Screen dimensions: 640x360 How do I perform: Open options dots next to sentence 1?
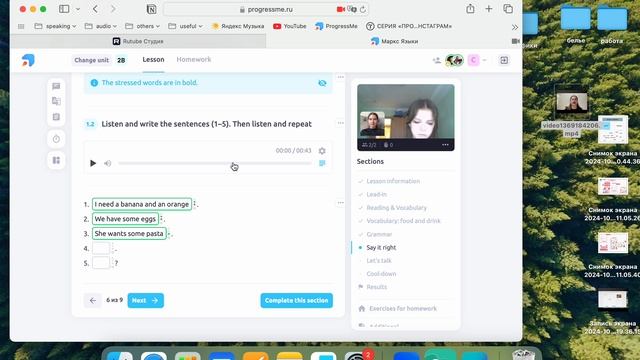(x=195, y=203)
